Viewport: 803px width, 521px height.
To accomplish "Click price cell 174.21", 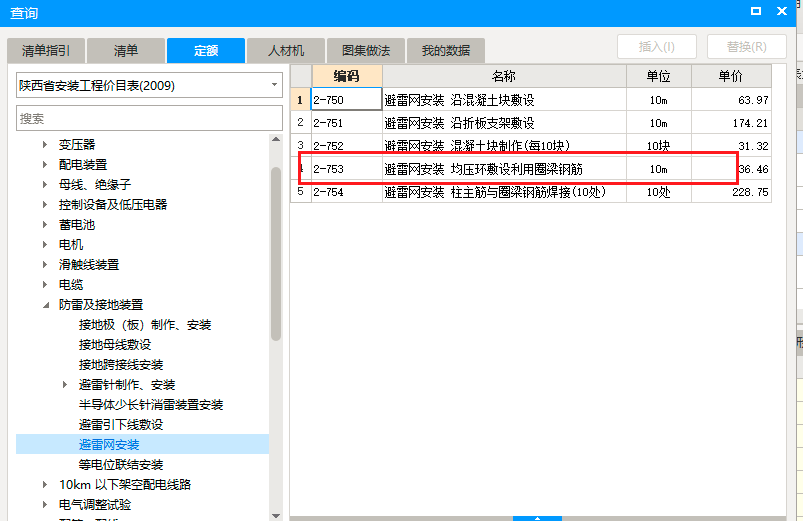I will point(731,123).
